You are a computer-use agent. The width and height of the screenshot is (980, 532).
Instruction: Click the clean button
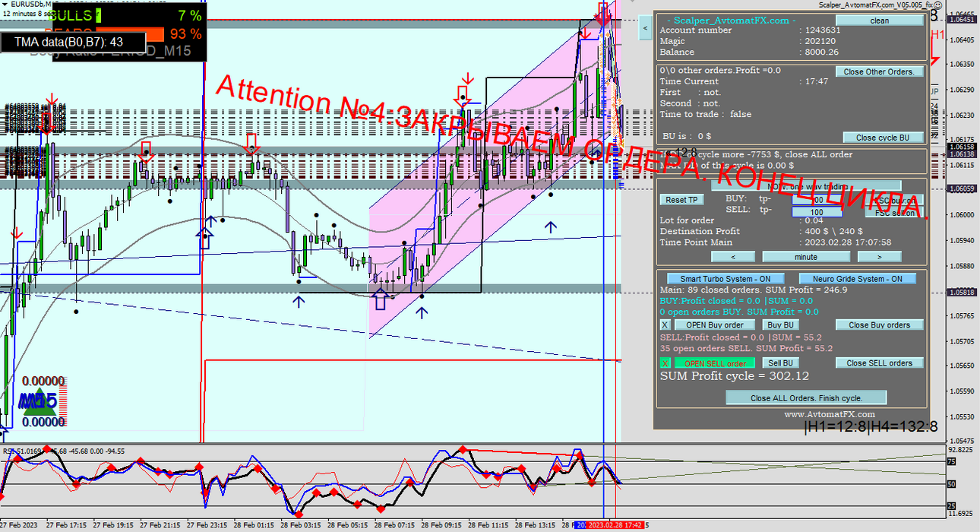880,21
